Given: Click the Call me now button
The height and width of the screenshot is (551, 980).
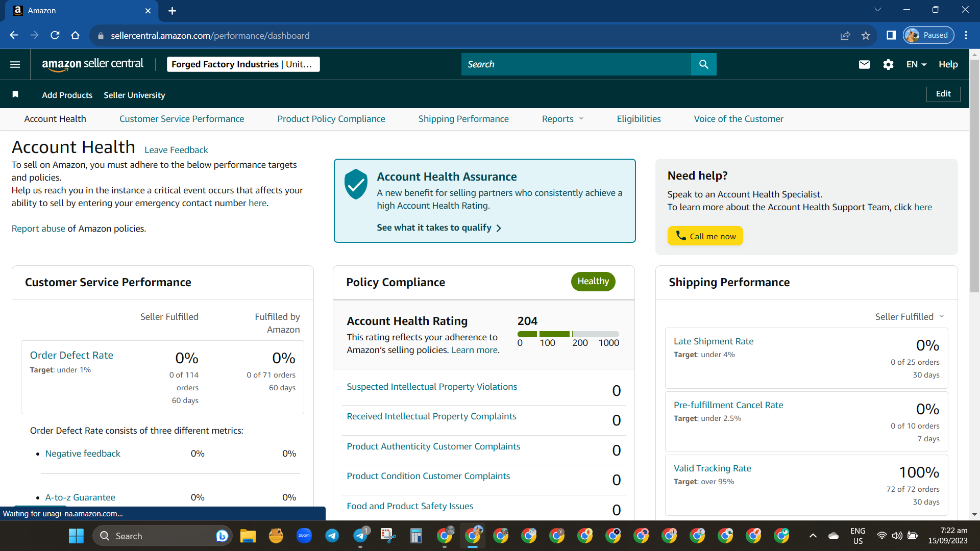Looking at the screenshot, I should click(x=705, y=236).
